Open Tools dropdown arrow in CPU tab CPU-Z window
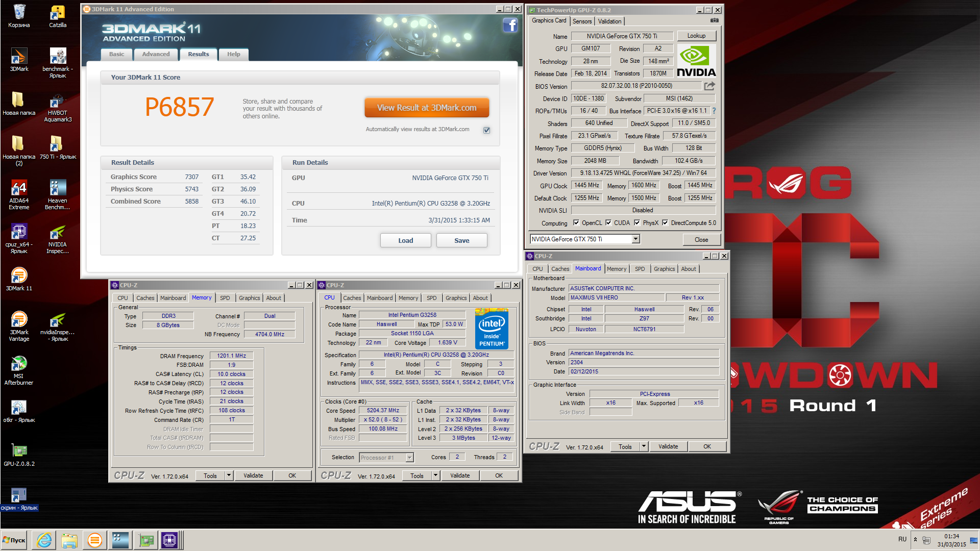Screen dimensions: 980x551 (x=435, y=475)
